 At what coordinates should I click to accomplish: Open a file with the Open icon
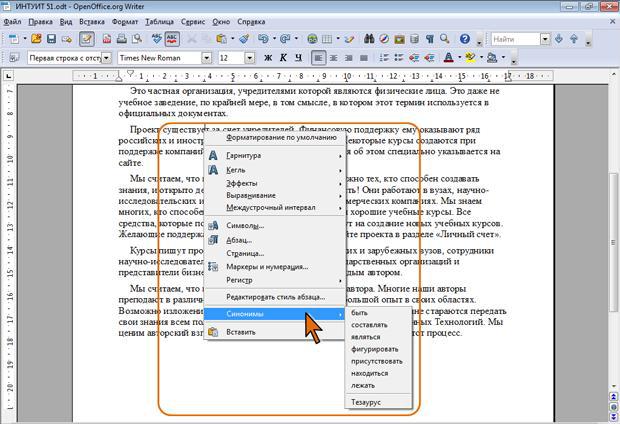[36, 39]
